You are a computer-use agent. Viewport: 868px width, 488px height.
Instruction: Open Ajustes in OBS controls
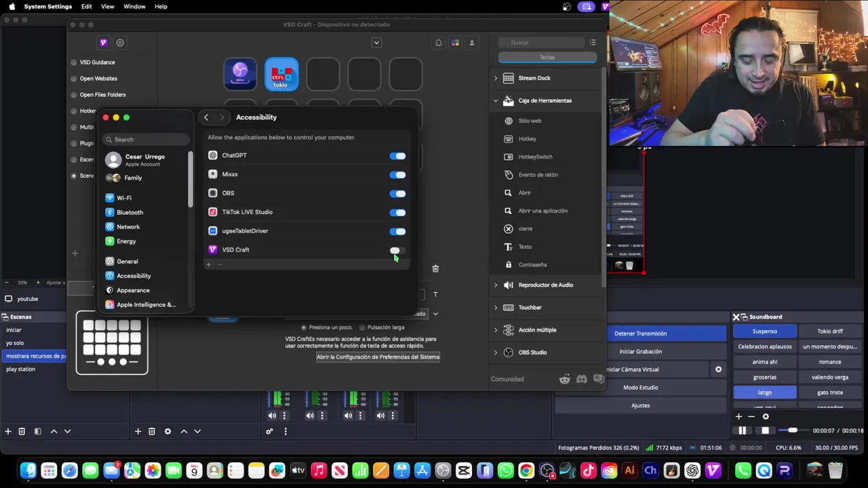[641, 405]
